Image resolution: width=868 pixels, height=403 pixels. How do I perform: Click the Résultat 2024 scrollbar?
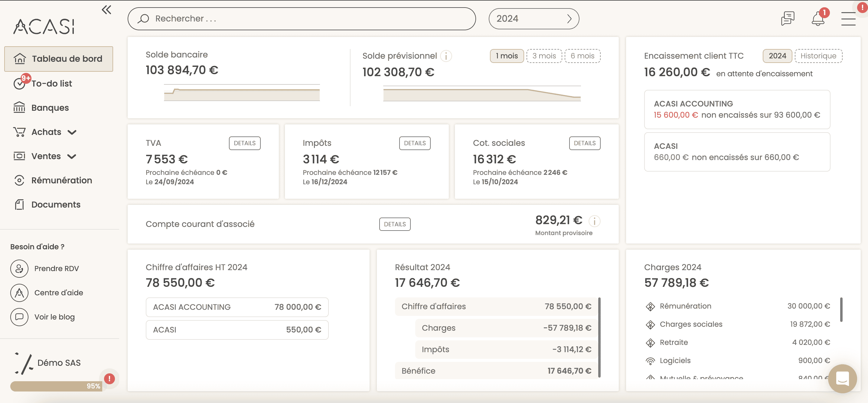tap(599, 337)
